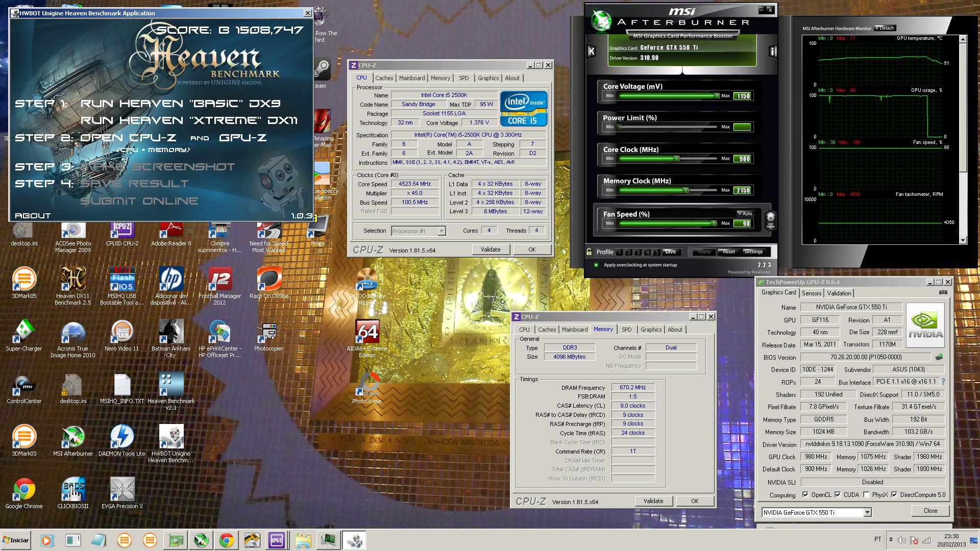This screenshot has width=980, height=551.
Task: Open Google Chrome desktop shortcut
Action: click(x=24, y=492)
